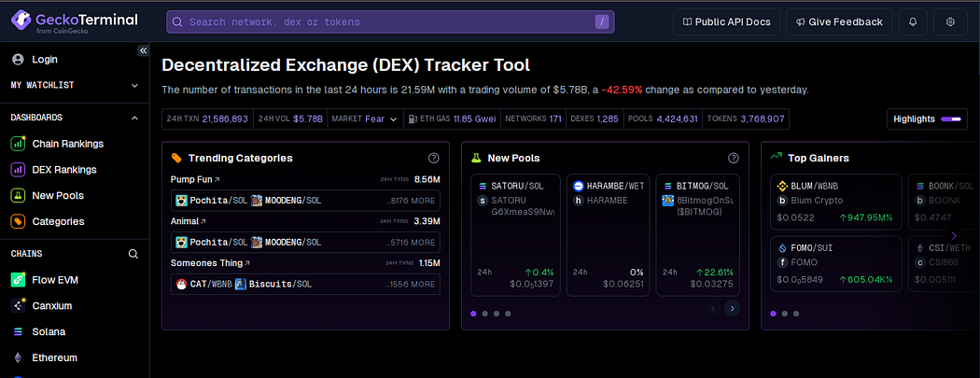Viewport: 980px width, 378px height.
Task: Open Trending Categories help icon
Action: point(434,158)
